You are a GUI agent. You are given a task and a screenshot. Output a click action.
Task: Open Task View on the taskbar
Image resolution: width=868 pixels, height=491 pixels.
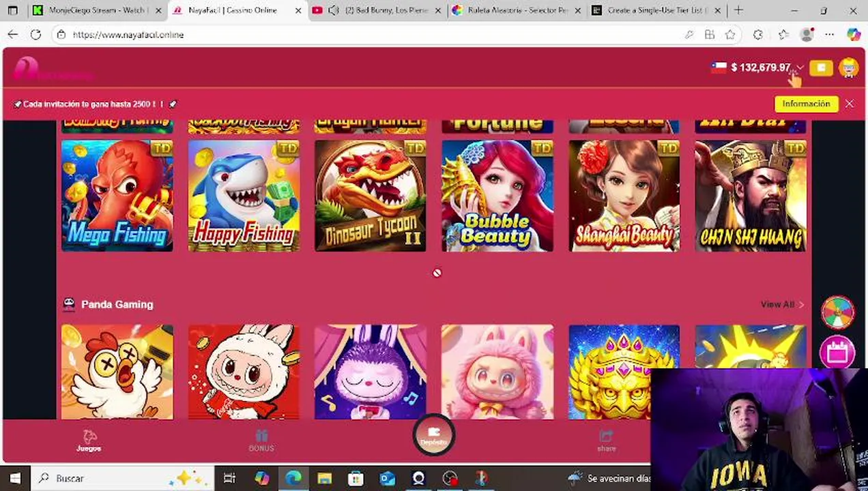229,478
